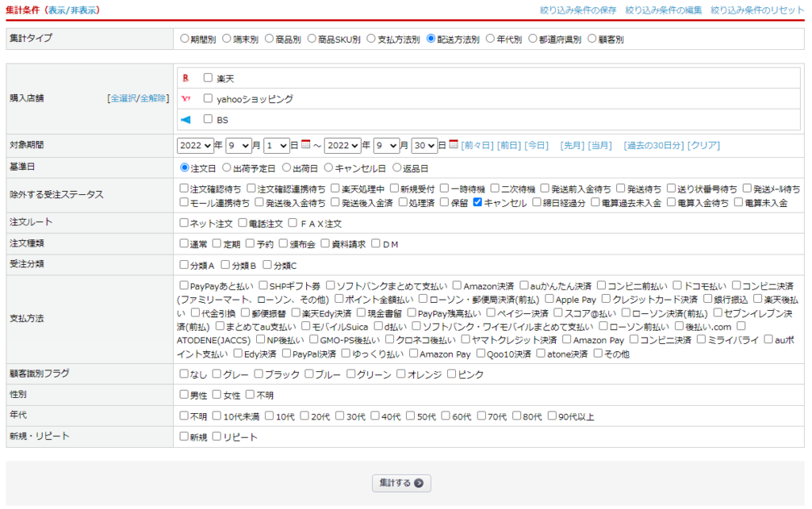Choose 出荷日 as the base date

pos(287,168)
